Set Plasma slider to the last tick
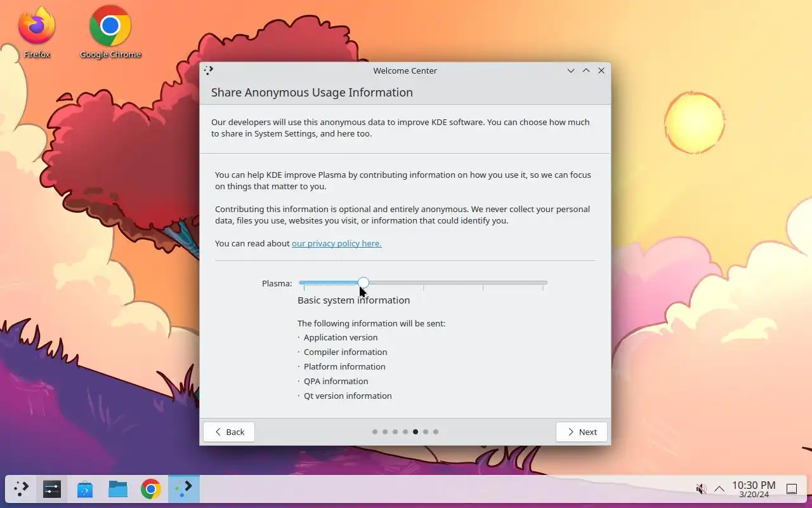 (x=542, y=283)
